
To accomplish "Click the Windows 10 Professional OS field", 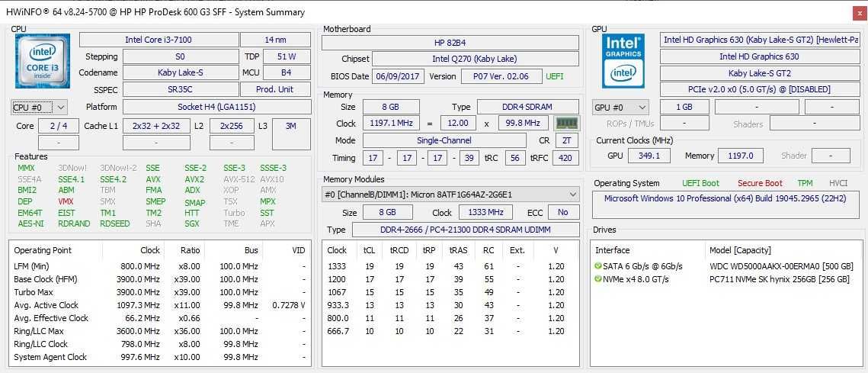I will pyautogui.click(x=727, y=204).
